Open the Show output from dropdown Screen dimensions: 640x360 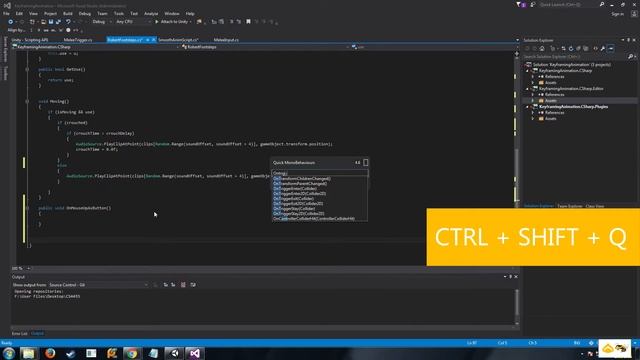click(98, 284)
